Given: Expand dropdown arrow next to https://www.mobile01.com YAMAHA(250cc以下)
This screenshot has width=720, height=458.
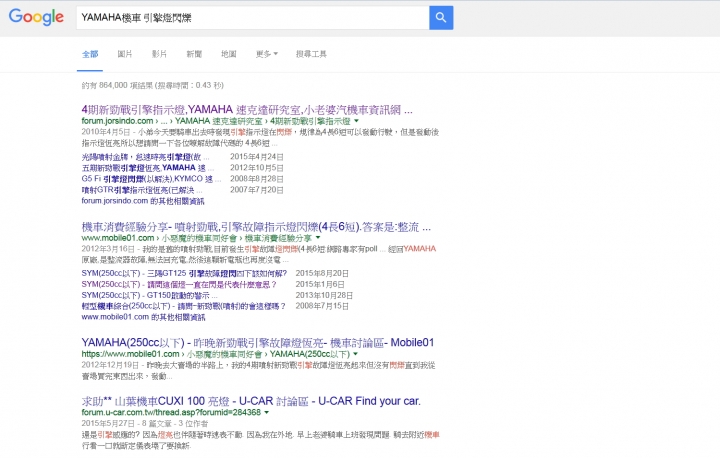Looking at the screenshot, I should pyautogui.click(x=355, y=354).
